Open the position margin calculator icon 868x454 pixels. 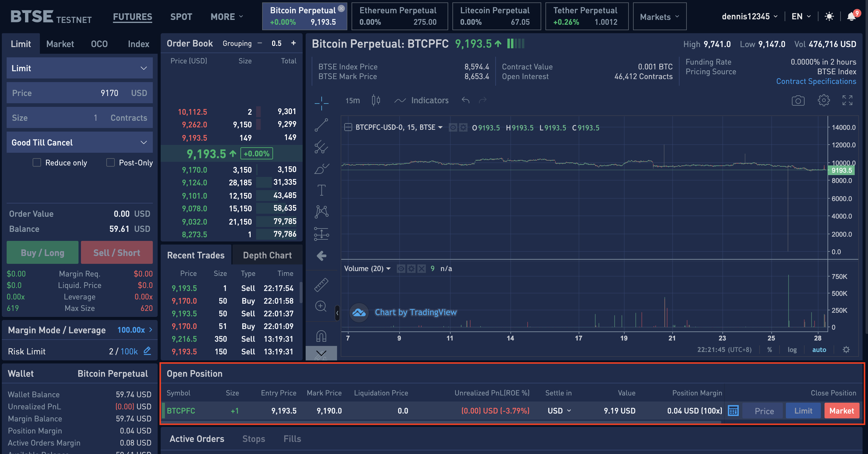point(733,411)
